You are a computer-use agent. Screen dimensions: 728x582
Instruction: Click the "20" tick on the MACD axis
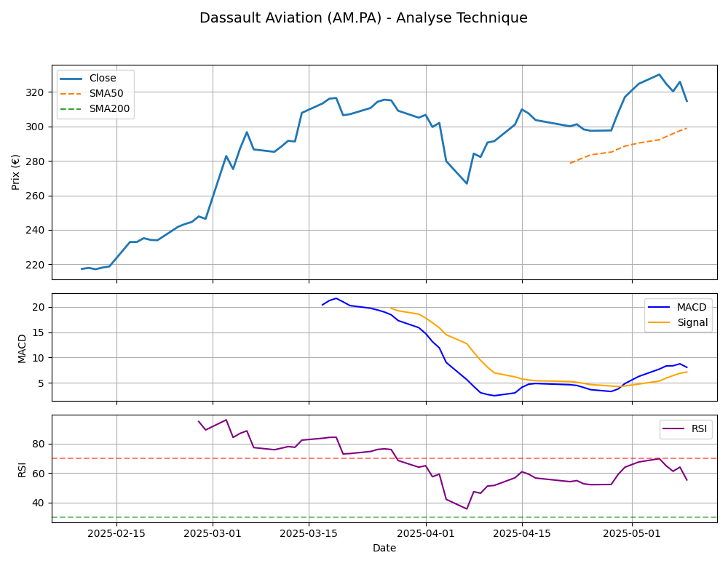point(39,307)
